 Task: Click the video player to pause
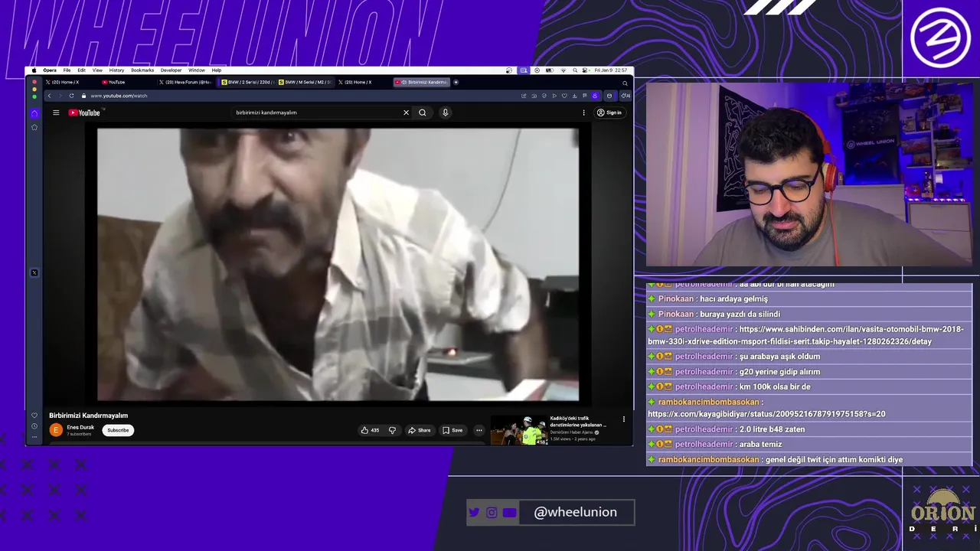338,264
